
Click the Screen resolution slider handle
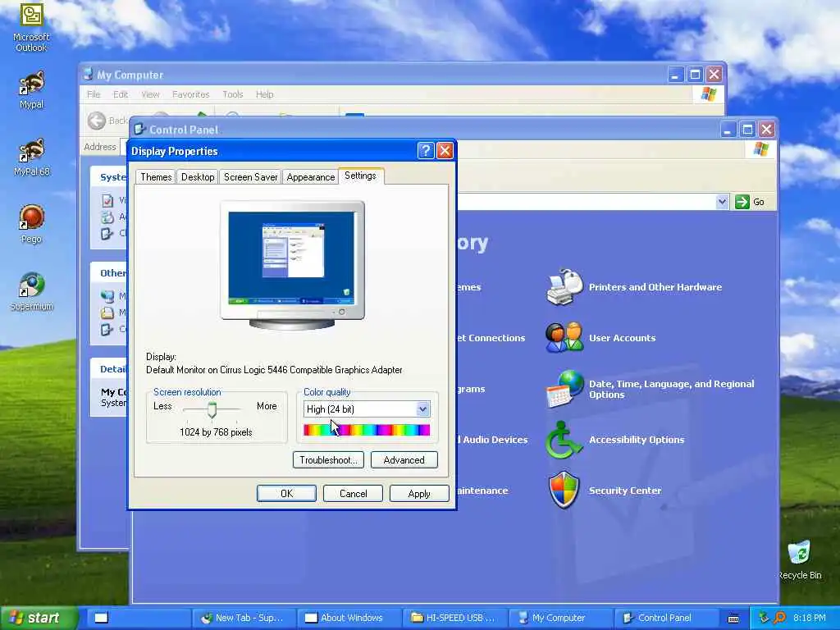(212, 410)
